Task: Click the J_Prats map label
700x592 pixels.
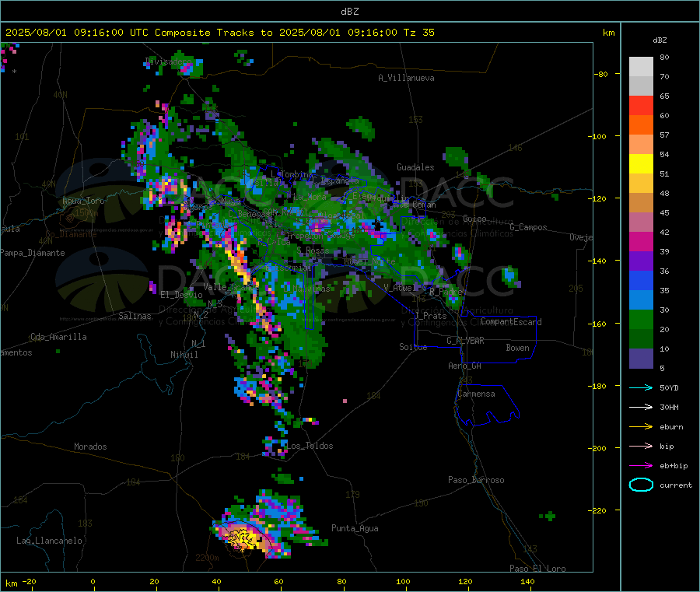Action: [431, 316]
